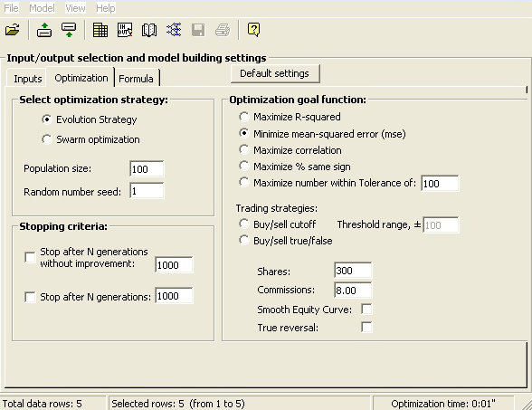The image size is (532, 410).
Task: Check the Smooth Equity Curve box
Action: pos(366,309)
